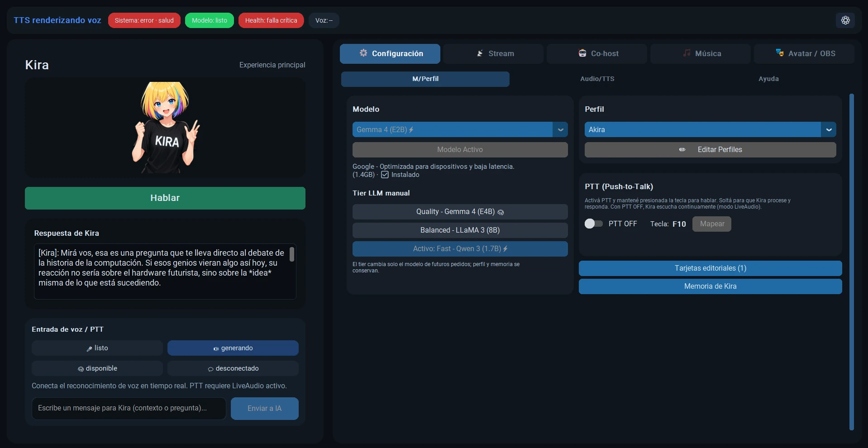Click the Modelo Activo button
The image size is (868, 448).
tap(460, 150)
